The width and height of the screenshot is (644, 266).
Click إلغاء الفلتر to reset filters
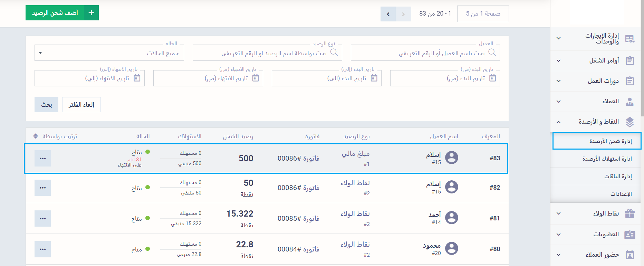(81, 105)
